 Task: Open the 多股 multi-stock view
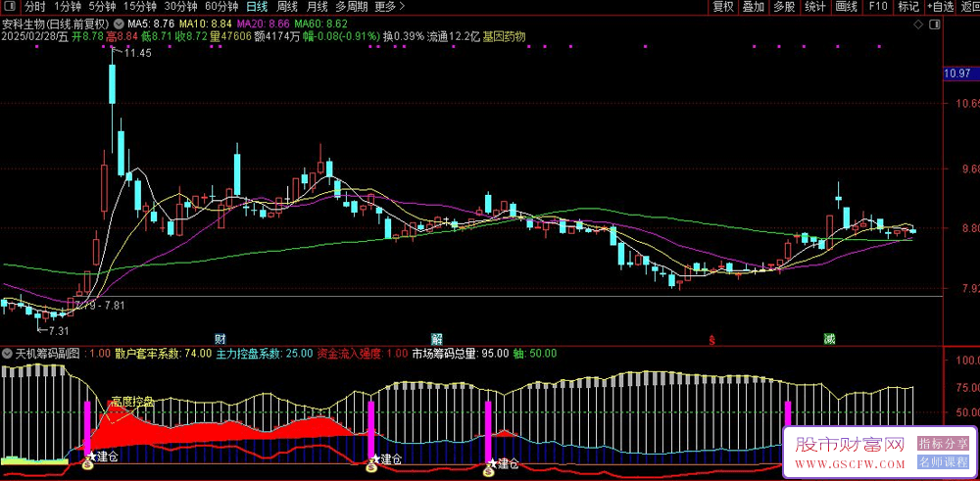pyautogui.click(x=784, y=7)
